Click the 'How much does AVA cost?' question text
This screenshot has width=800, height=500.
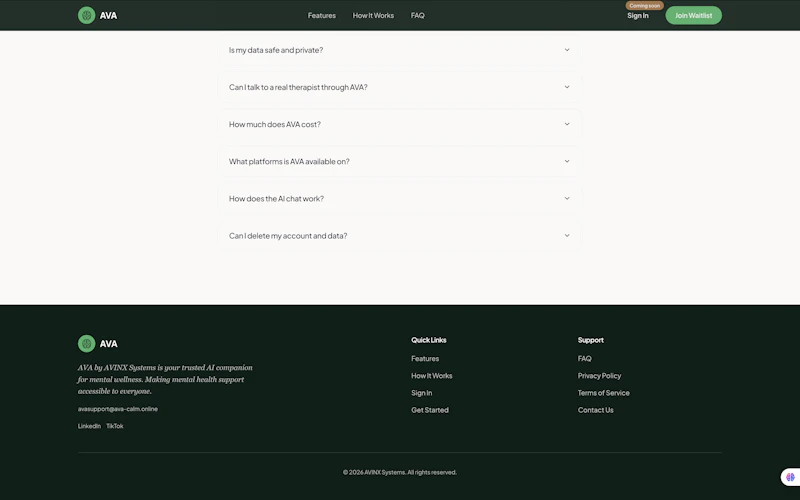point(274,124)
